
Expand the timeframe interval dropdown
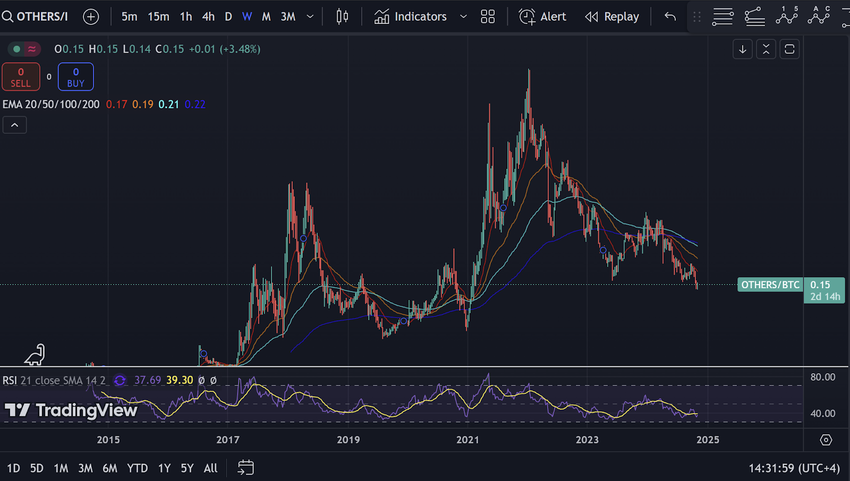coord(310,17)
